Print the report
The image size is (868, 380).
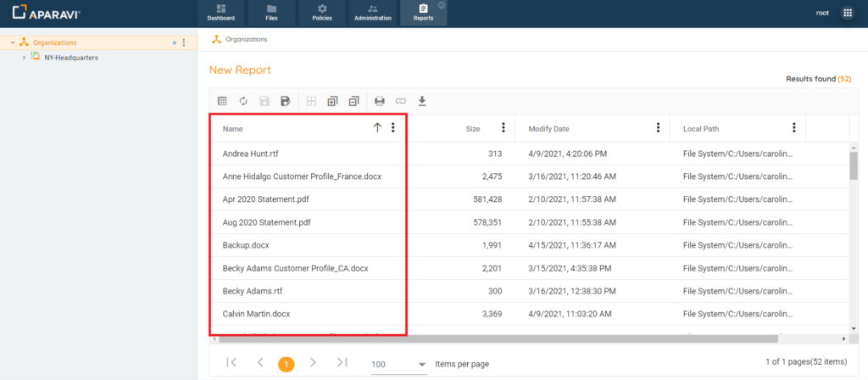(x=380, y=101)
